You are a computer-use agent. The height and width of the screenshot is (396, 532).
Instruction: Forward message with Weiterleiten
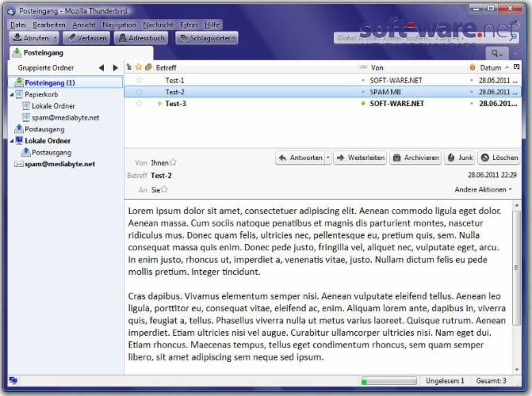tap(360, 158)
